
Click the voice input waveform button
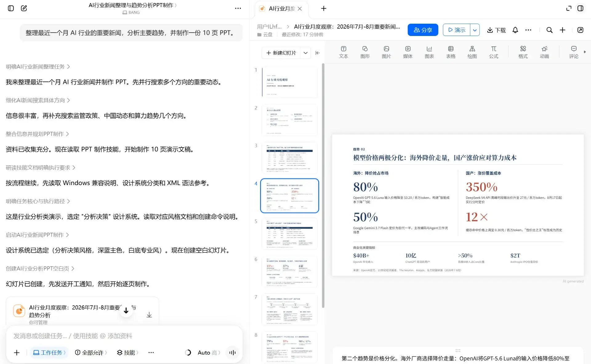pos(232,353)
